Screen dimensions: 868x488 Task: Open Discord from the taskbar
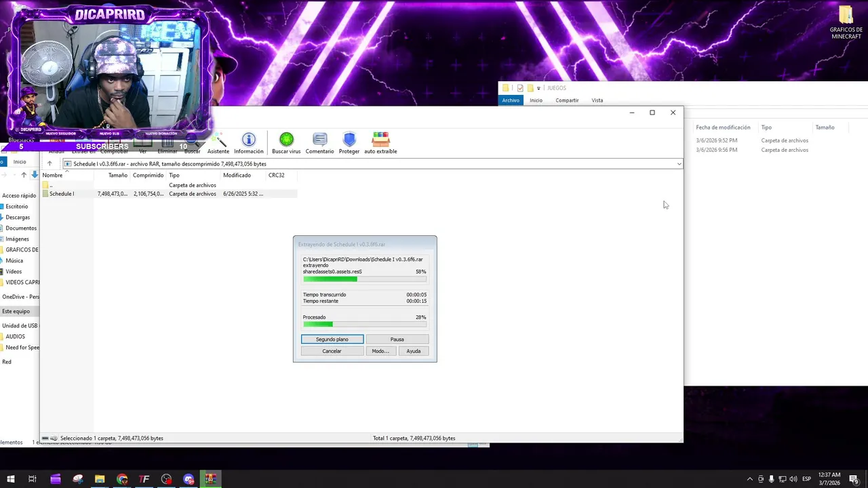click(x=189, y=479)
